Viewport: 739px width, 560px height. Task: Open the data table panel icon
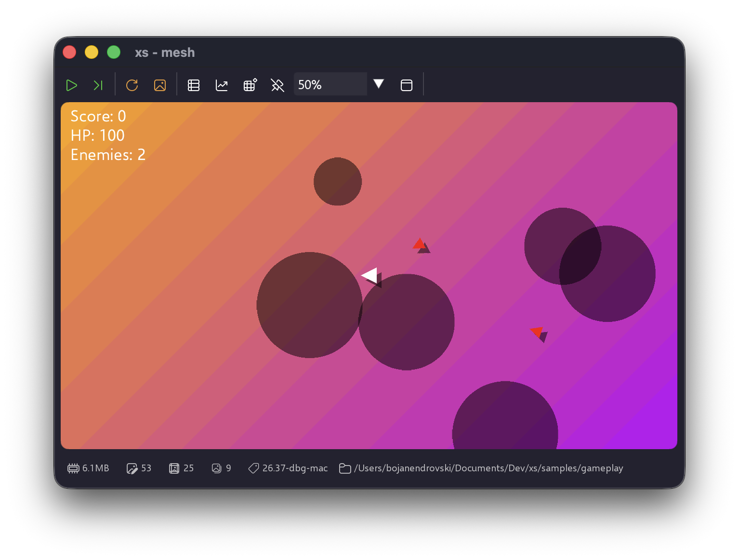[x=194, y=85]
